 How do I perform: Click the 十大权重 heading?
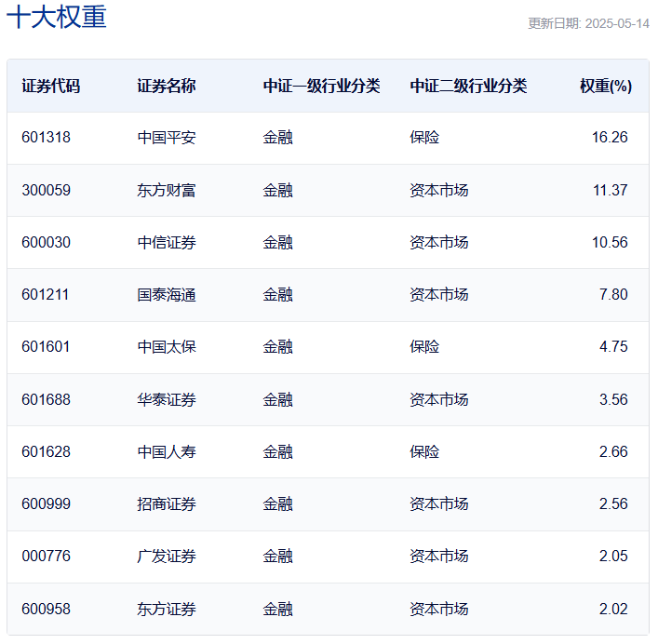pyautogui.click(x=57, y=17)
